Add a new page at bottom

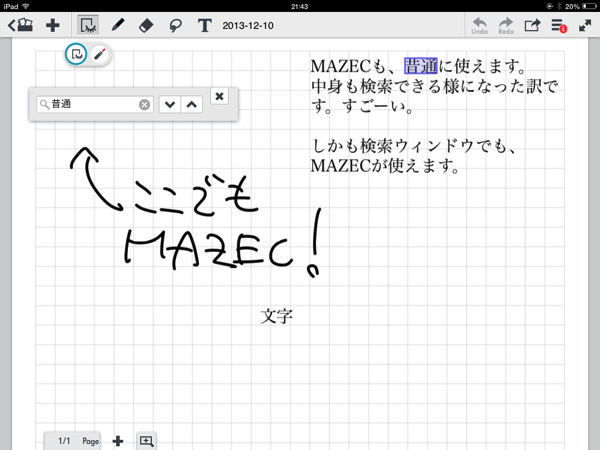[118, 441]
